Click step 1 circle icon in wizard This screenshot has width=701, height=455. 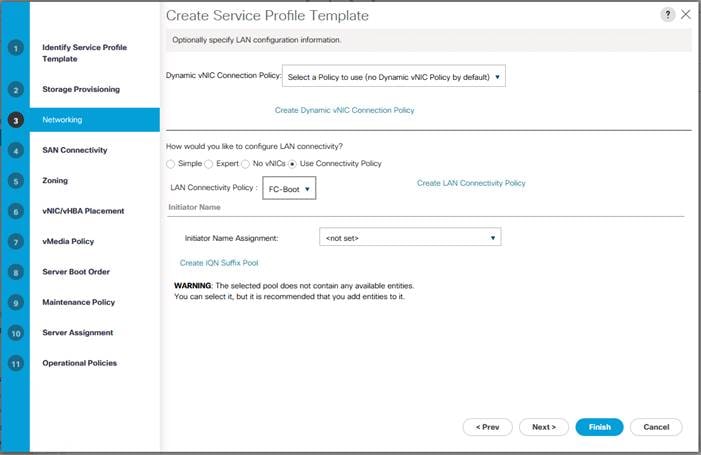[16, 48]
